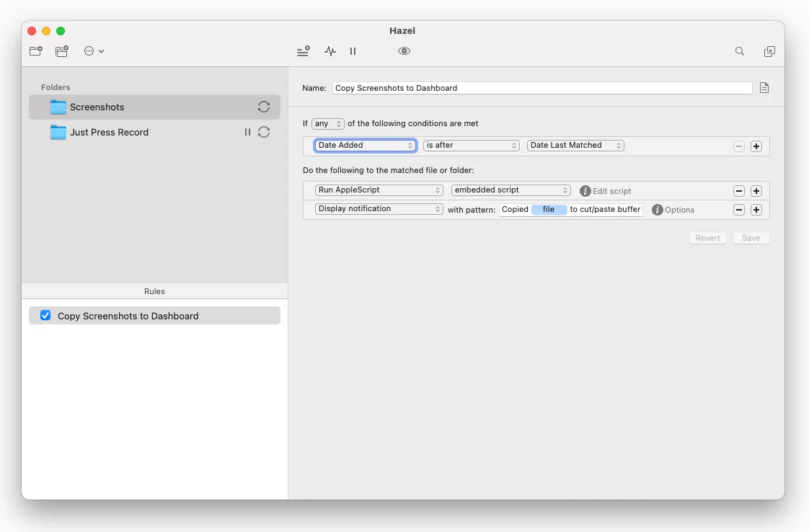Open the toolbar search
Screen dimensions: 809x532
point(740,51)
